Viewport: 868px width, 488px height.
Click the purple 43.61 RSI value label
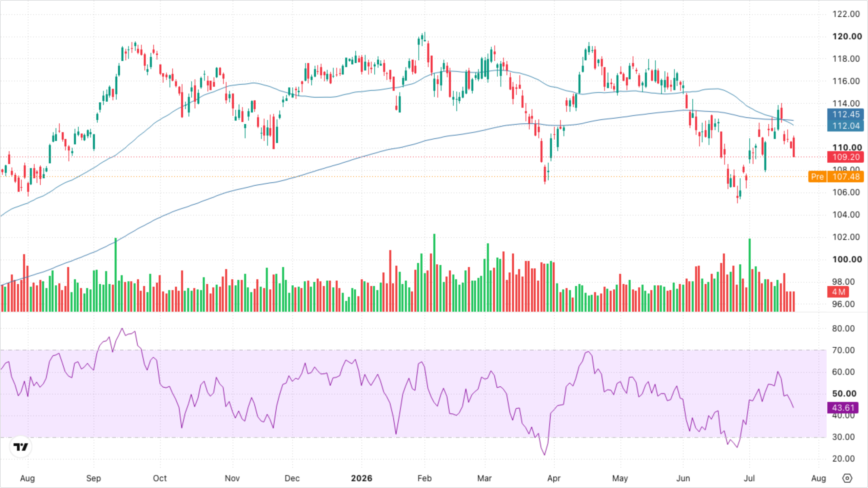(x=843, y=408)
